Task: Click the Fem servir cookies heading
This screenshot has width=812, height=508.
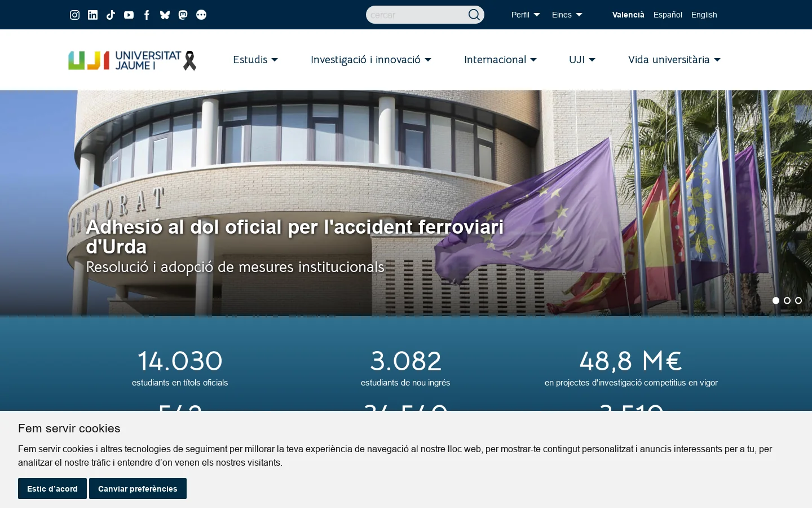Action: 69,428
